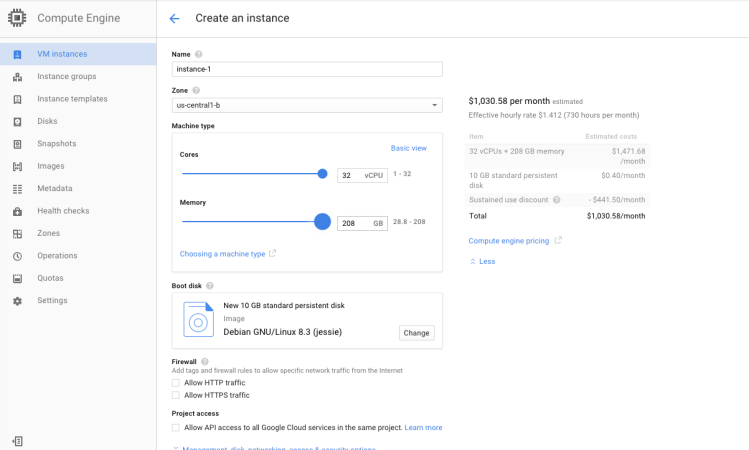Click the Instance groups sidebar icon
This screenshot has width=749, height=450.
click(17, 76)
